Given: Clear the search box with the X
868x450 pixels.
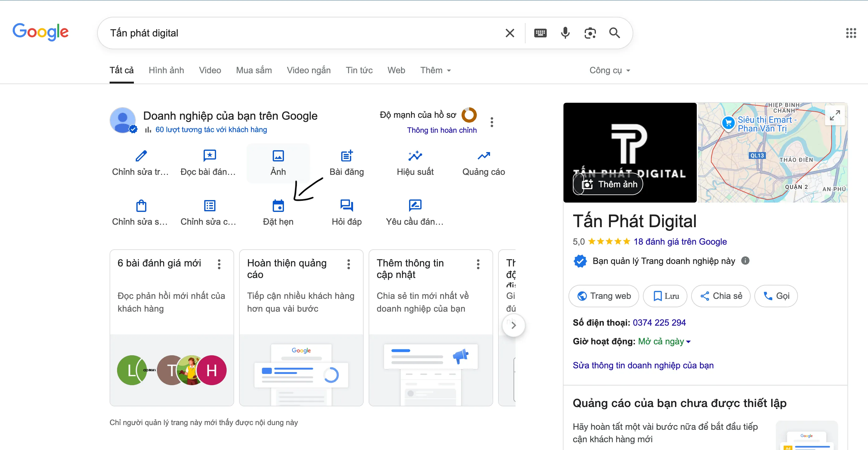Looking at the screenshot, I should pyautogui.click(x=510, y=33).
